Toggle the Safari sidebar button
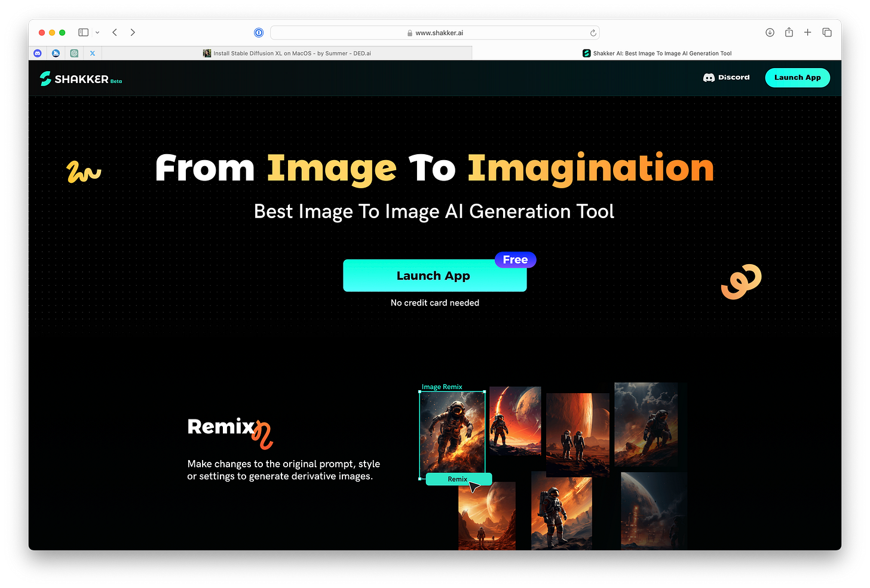Image resolution: width=870 pixels, height=588 pixels. (84, 32)
